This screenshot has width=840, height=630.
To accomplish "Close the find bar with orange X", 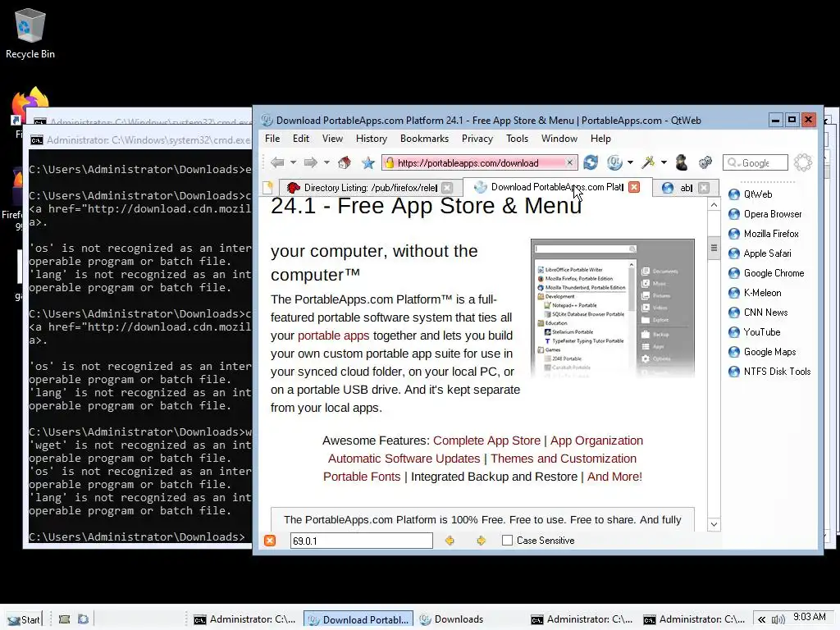I will pyautogui.click(x=270, y=541).
